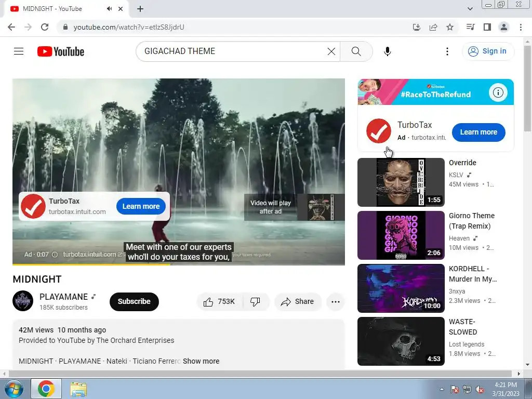Click the system tray volume icon
The image size is (532, 399).
click(x=480, y=389)
